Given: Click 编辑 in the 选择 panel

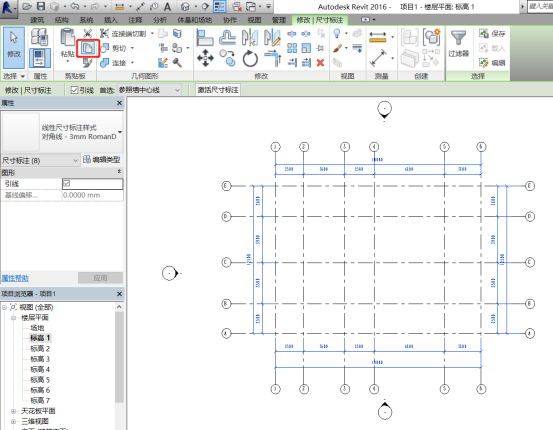Looking at the screenshot, I should [492, 63].
